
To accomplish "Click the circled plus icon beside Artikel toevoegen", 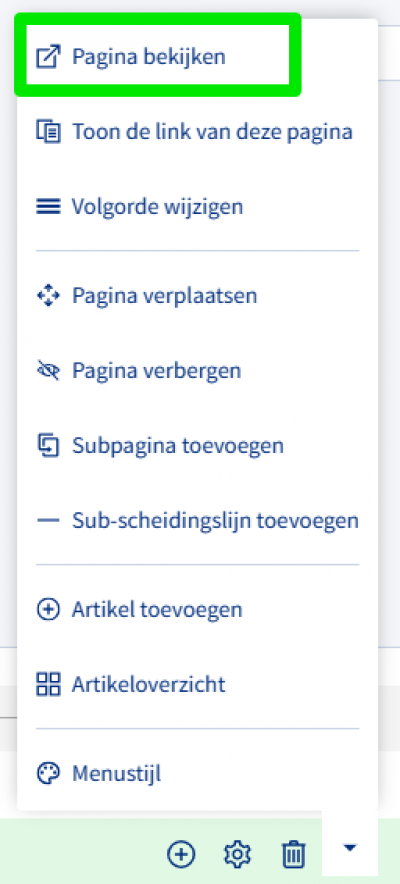I will tap(48, 610).
